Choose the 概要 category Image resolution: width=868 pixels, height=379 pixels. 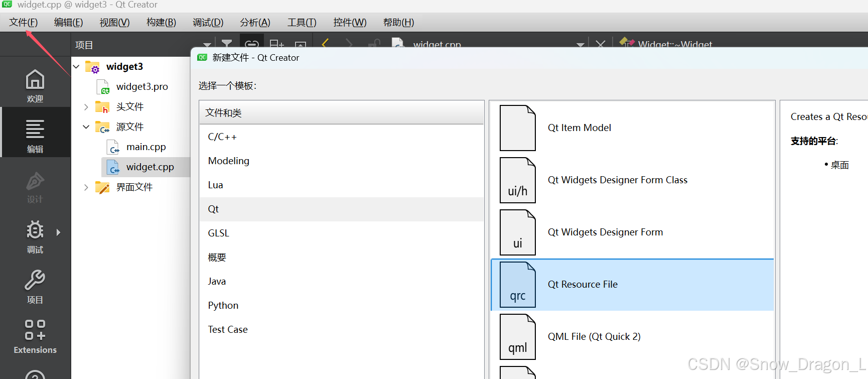341,257
